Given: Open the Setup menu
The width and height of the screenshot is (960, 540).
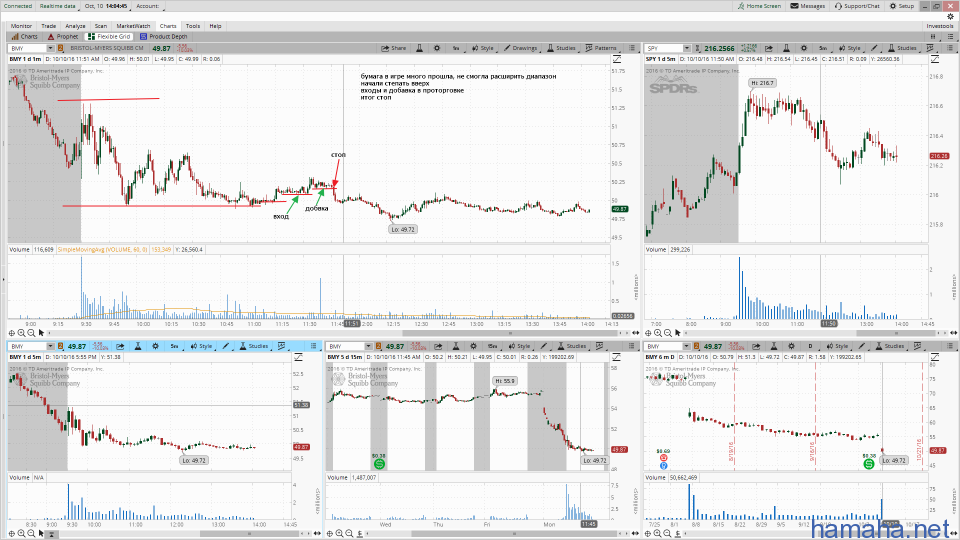Looking at the screenshot, I should [x=902, y=6].
